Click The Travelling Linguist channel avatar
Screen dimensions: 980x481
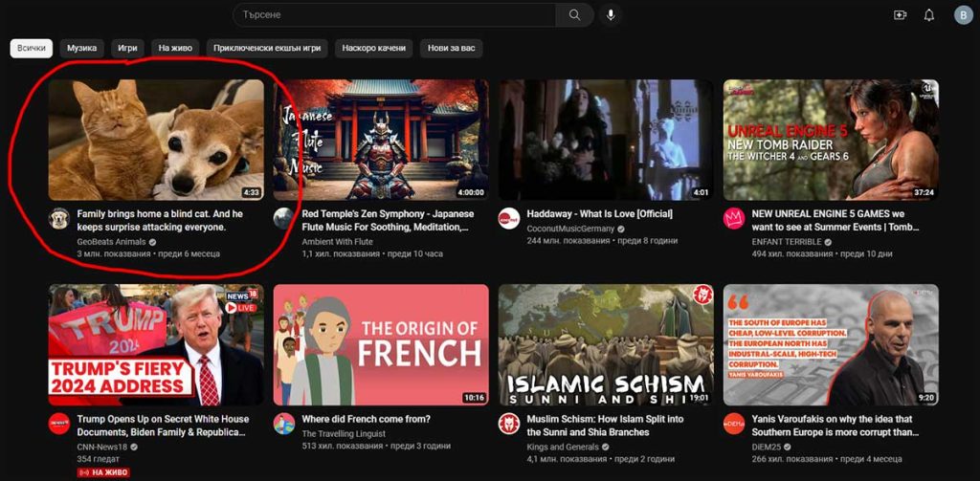point(284,424)
